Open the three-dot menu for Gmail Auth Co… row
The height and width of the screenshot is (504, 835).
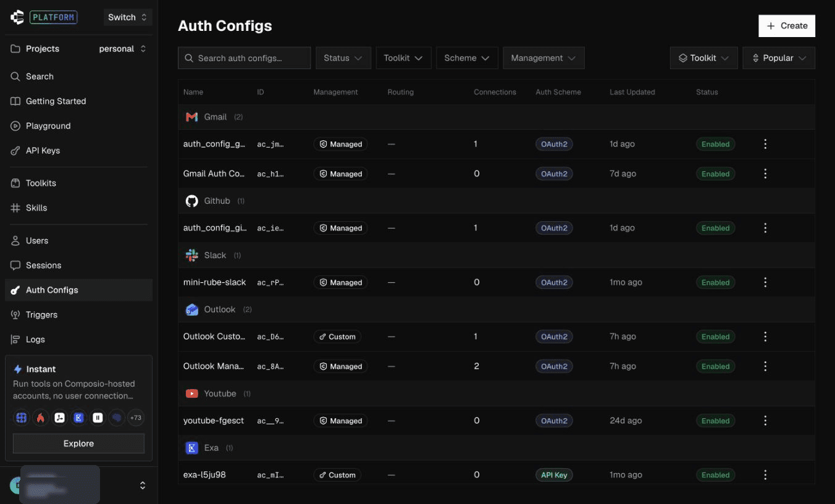(765, 174)
